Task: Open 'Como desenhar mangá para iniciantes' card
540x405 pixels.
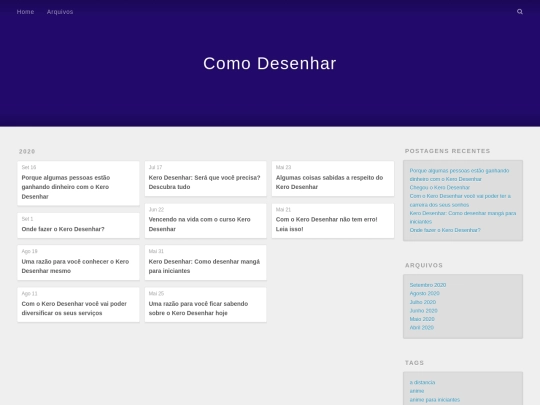Action: coord(206,262)
